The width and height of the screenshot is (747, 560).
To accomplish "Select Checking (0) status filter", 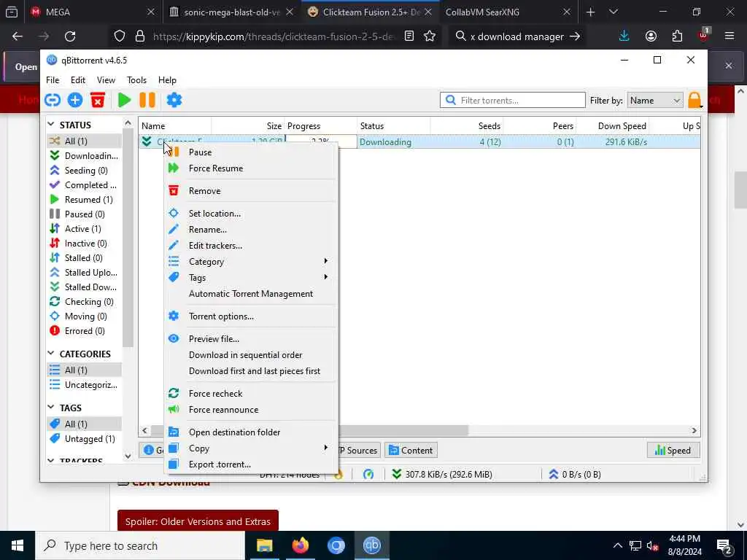I will point(85,302).
